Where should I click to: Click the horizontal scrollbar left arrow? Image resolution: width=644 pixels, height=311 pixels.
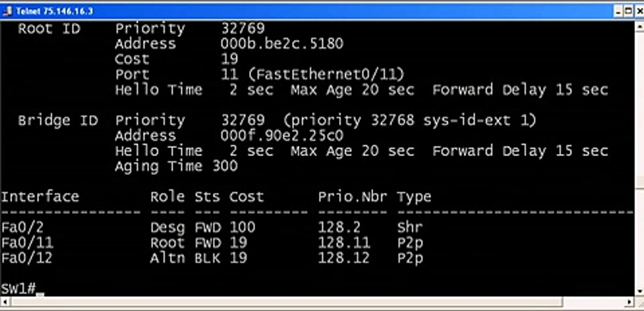coord(4,302)
